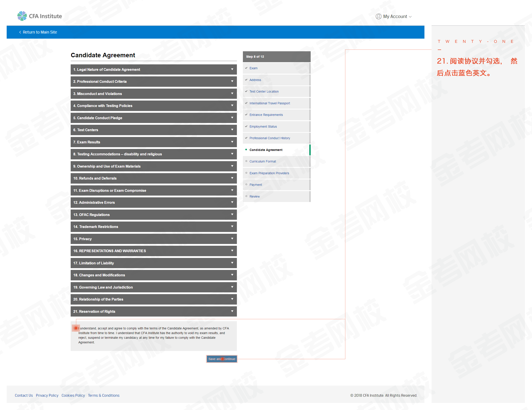The height and width of the screenshot is (410, 532).
Task: Go to the Test Center Location step
Action: [x=276, y=91]
